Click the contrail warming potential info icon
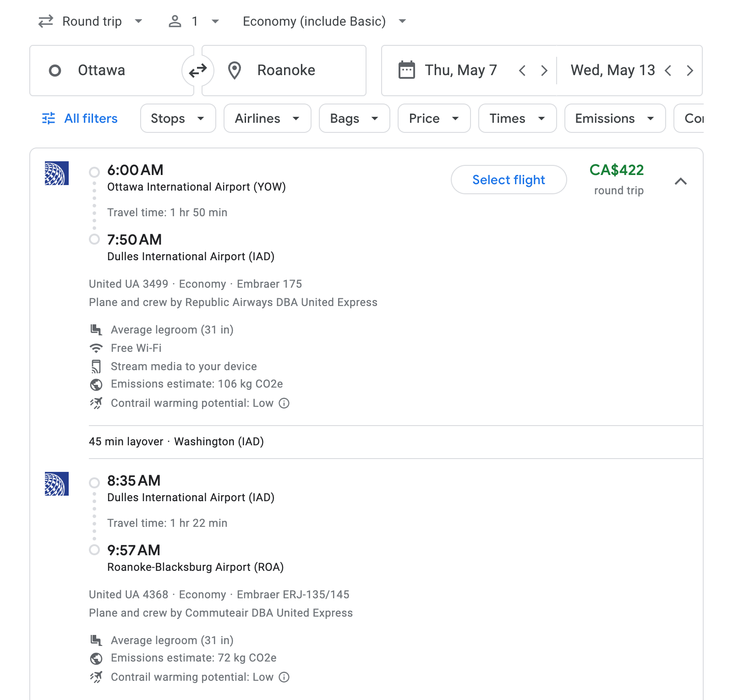The height and width of the screenshot is (700, 733). click(x=284, y=404)
